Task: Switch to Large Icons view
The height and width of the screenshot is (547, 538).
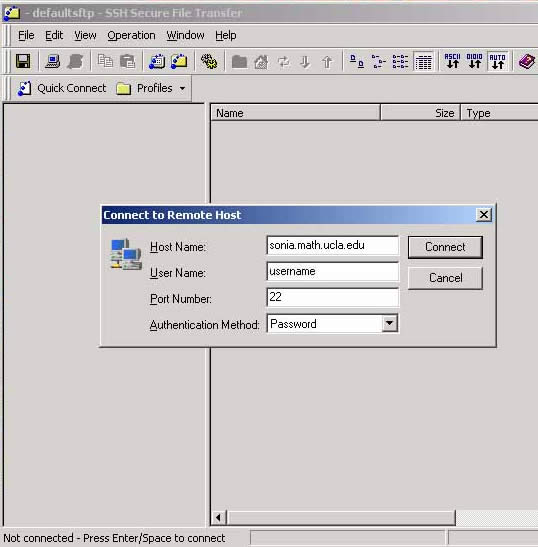Action: tap(357, 62)
